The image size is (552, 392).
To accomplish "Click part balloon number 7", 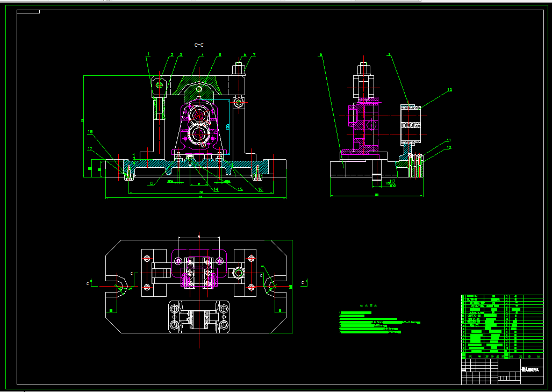I will [x=254, y=55].
